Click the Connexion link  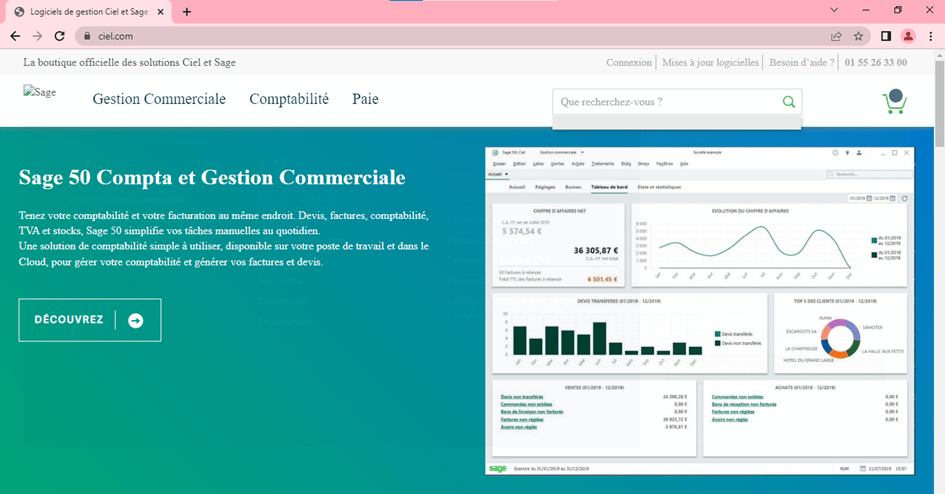629,62
